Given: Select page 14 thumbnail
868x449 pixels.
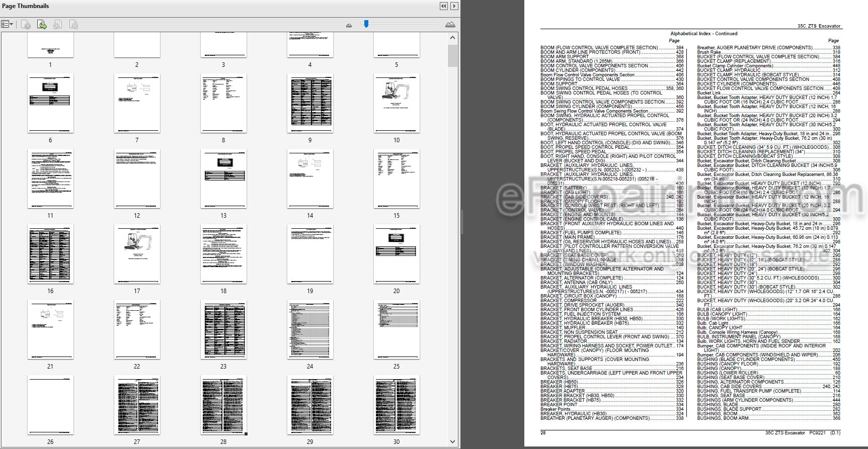Looking at the screenshot, I should point(310,178).
